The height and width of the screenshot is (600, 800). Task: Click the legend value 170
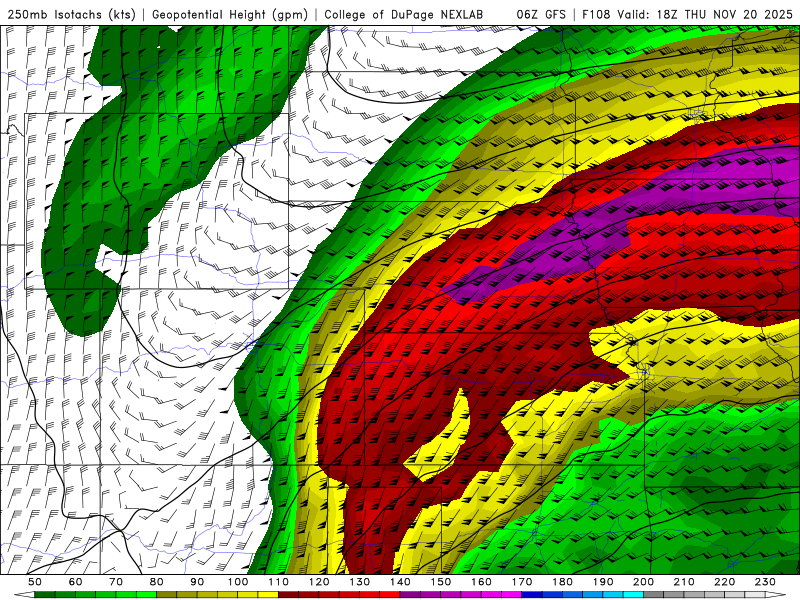(x=521, y=582)
